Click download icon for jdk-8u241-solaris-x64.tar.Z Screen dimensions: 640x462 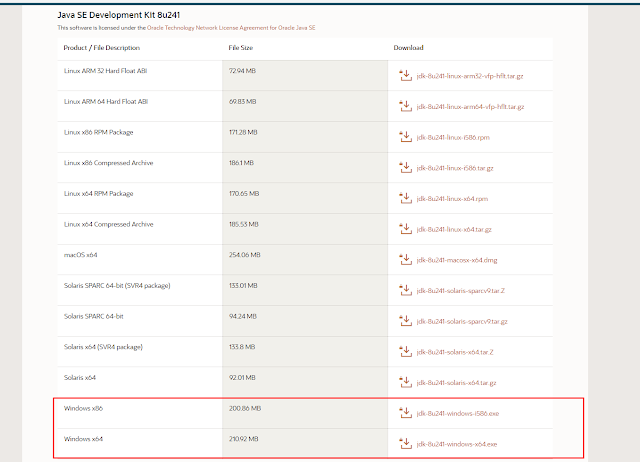point(405,351)
